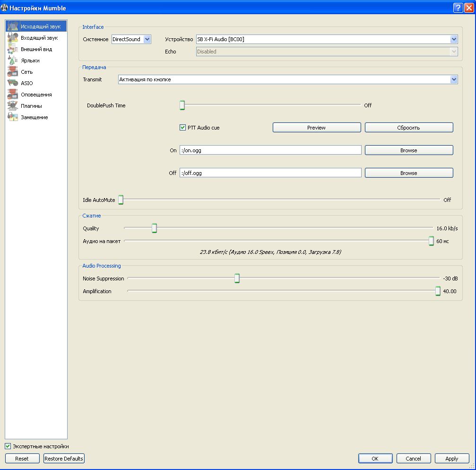This screenshot has width=476, height=470.
Task: Click the ASIO sidebar icon
Action: (13, 84)
